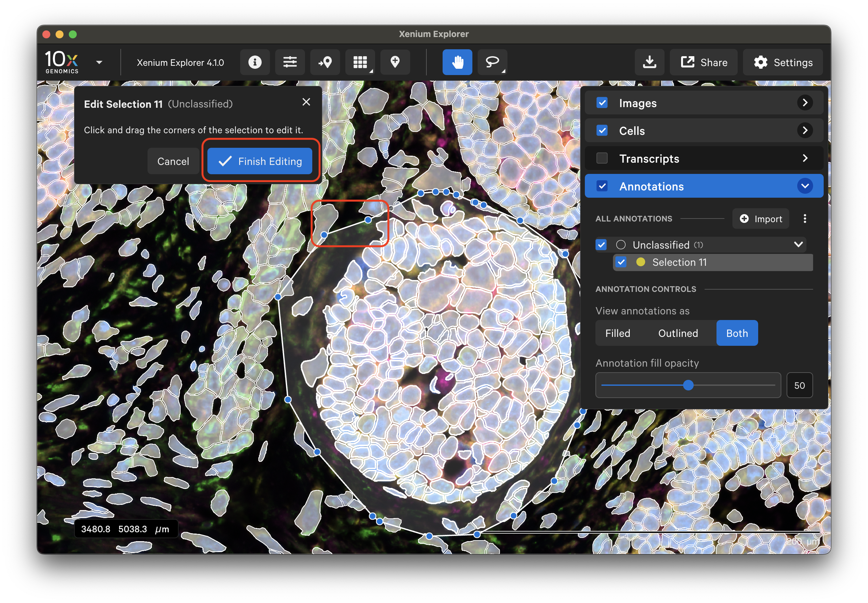
Task: Click the go-to-location pin arrow icon
Action: pos(325,62)
